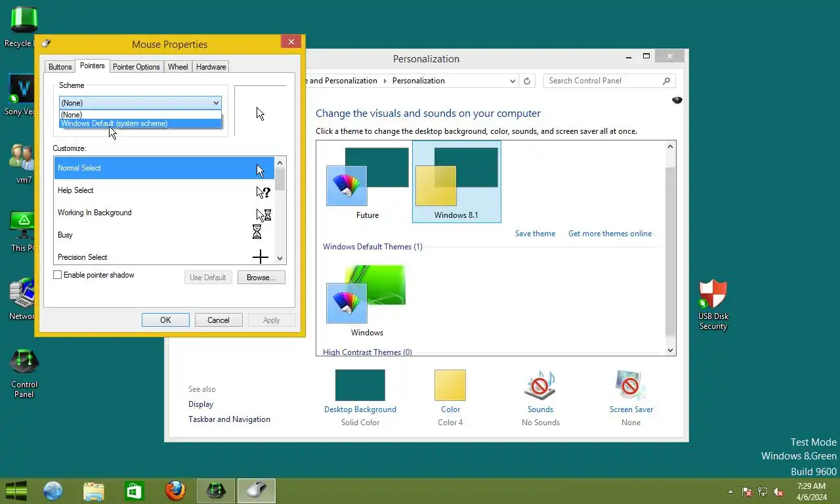Choose (None) in the scheme list
Viewport: 840px width, 504px height.
(140, 115)
